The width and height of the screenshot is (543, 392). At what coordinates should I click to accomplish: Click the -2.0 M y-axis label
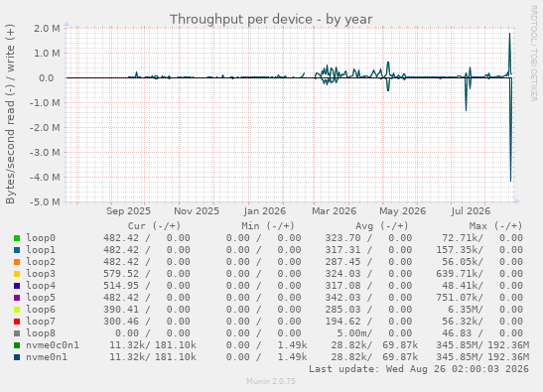pos(45,128)
